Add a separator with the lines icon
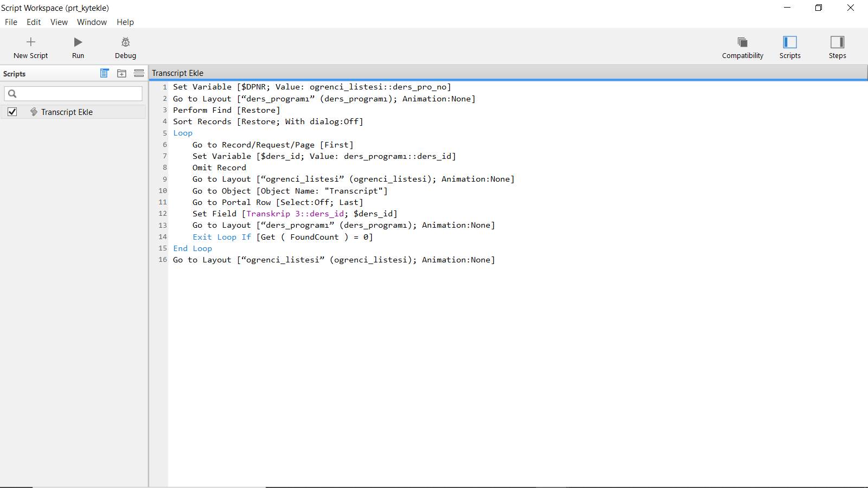 [139, 73]
